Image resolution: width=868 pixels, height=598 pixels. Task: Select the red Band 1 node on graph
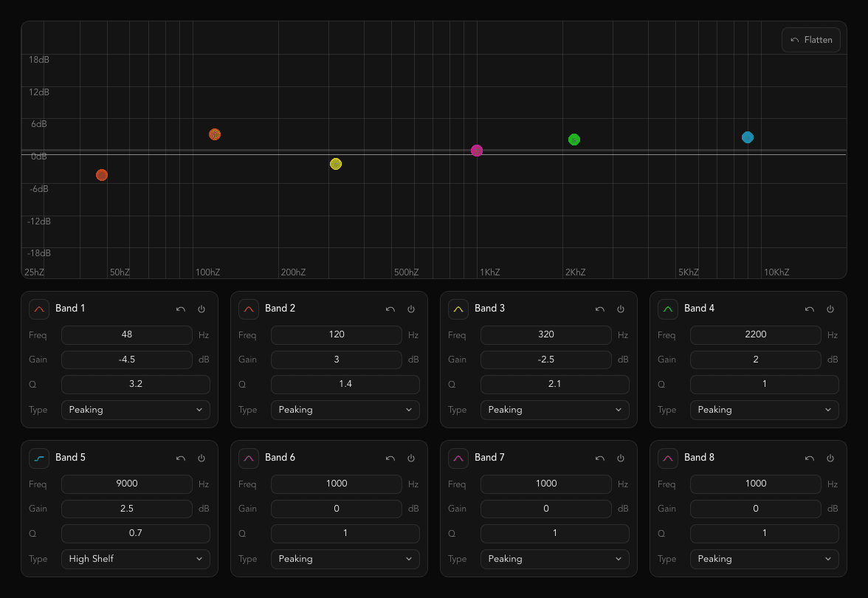(x=102, y=175)
